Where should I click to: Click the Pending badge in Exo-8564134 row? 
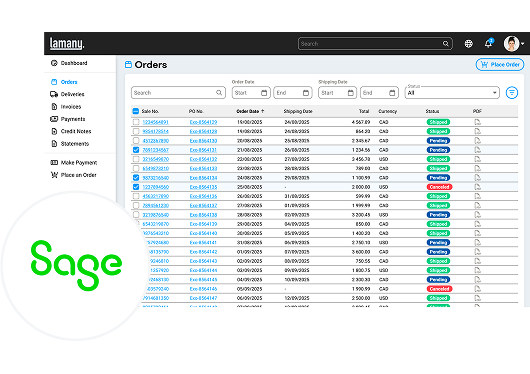[x=438, y=178]
